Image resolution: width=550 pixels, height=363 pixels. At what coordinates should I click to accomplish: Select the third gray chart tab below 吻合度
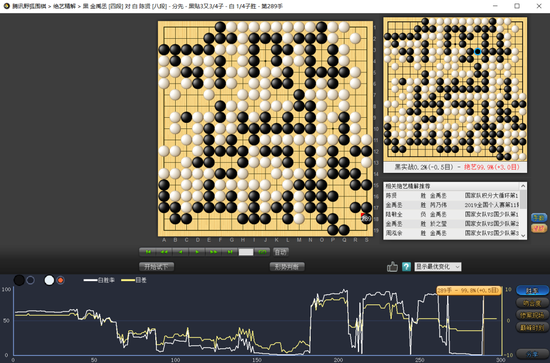[532, 315]
